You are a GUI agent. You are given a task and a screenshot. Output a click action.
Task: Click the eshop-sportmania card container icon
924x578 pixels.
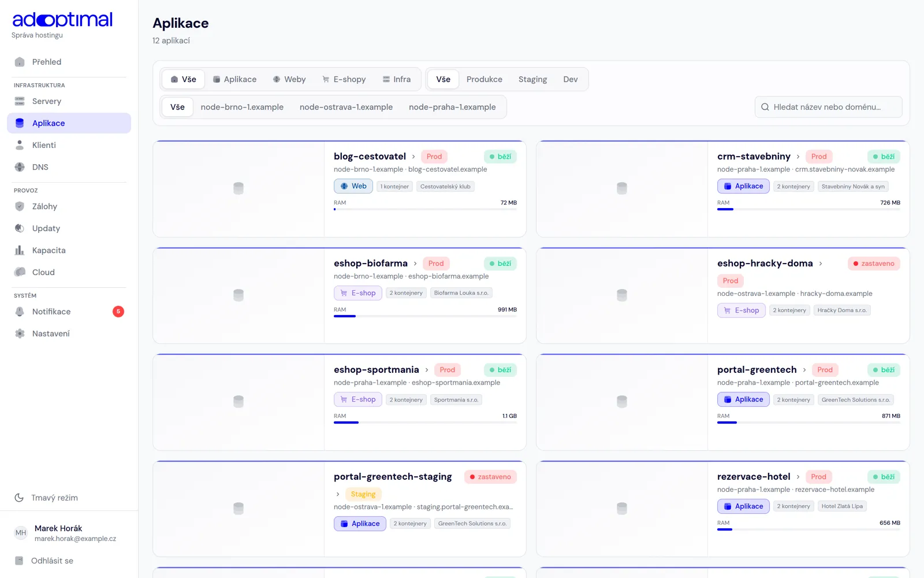(x=239, y=402)
